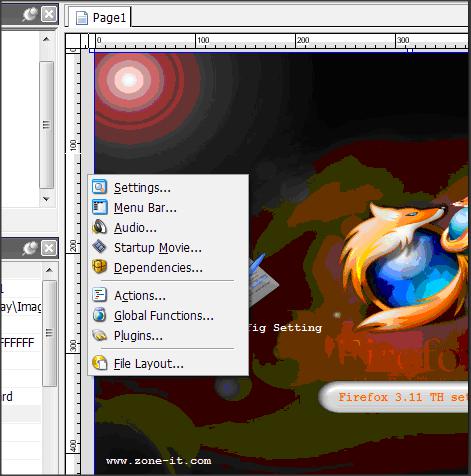Screen dimensions: 471x476
Task: Select the Audio speaker icon
Action: [x=99, y=227]
